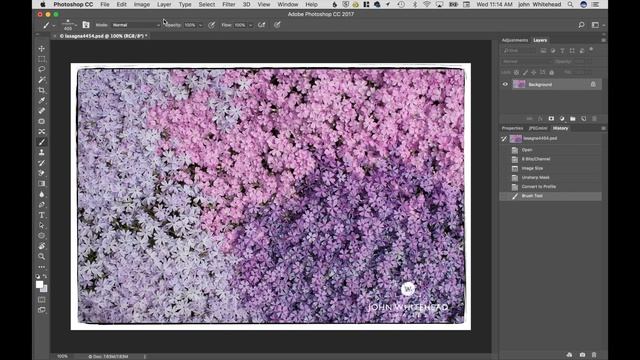Click the Background layer thumbnail
The width and height of the screenshot is (640, 360).
(519, 84)
